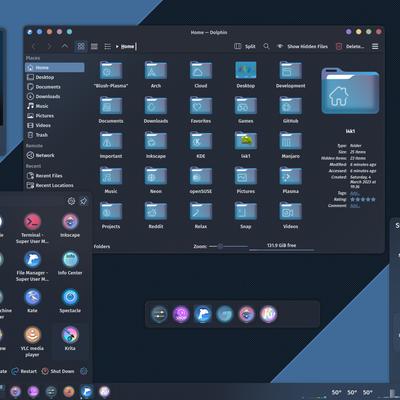400x400 pixels.
Task: Open the Dolphin hamburger menu
Action: [x=375, y=46]
